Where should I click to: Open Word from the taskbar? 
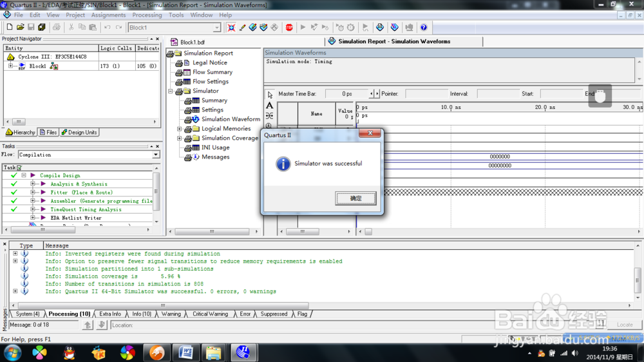click(185, 352)
